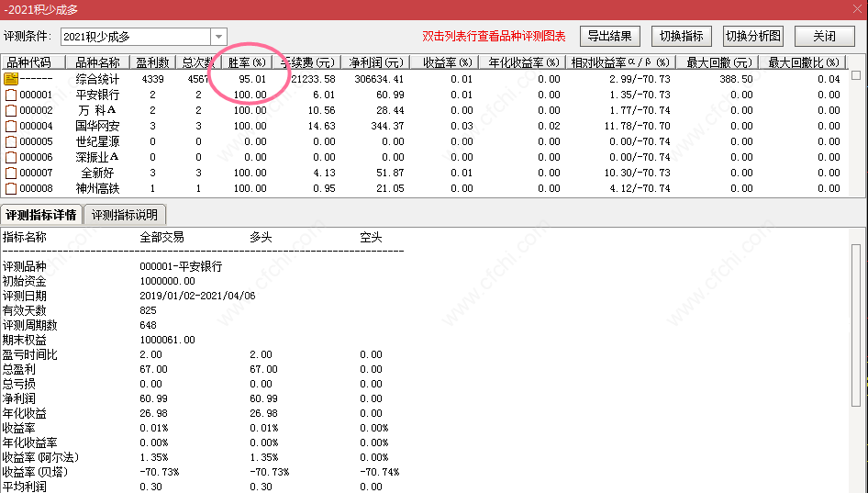Click the document icon beside code 000006
The height and width of the screenshot is (493, 868).
click(x=10, y=157)
